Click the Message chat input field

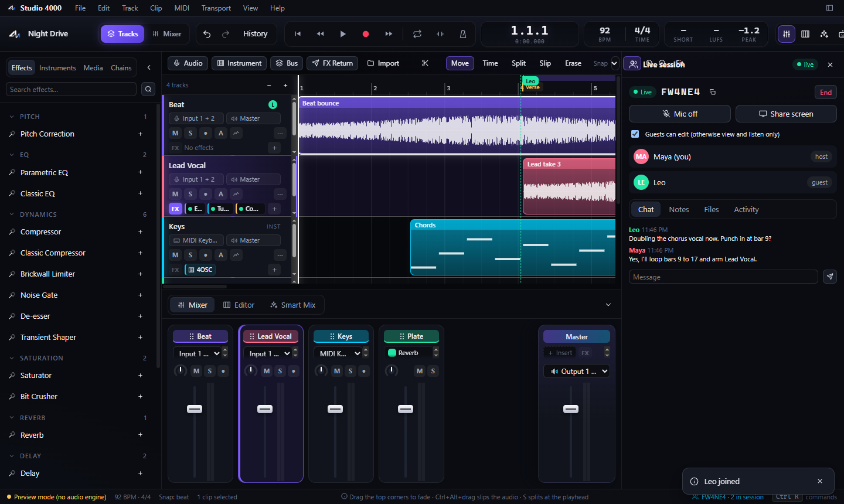[723, 277]
